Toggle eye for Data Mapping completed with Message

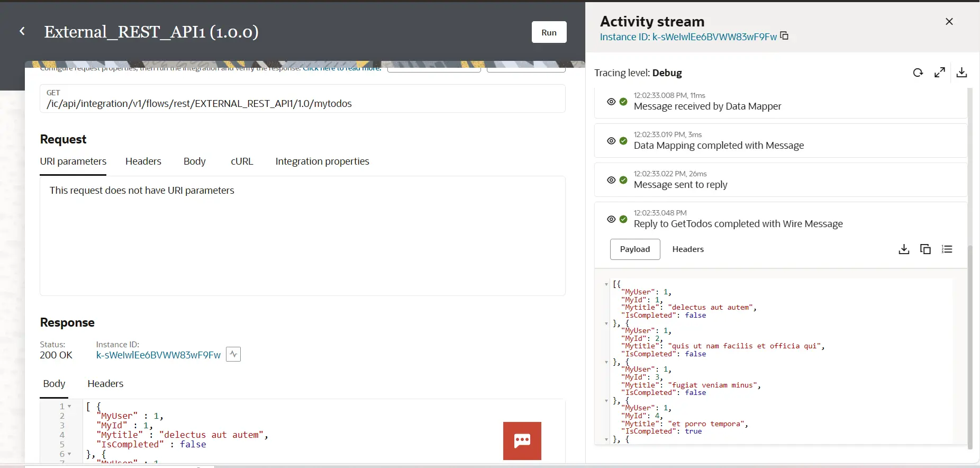point(611,141)
